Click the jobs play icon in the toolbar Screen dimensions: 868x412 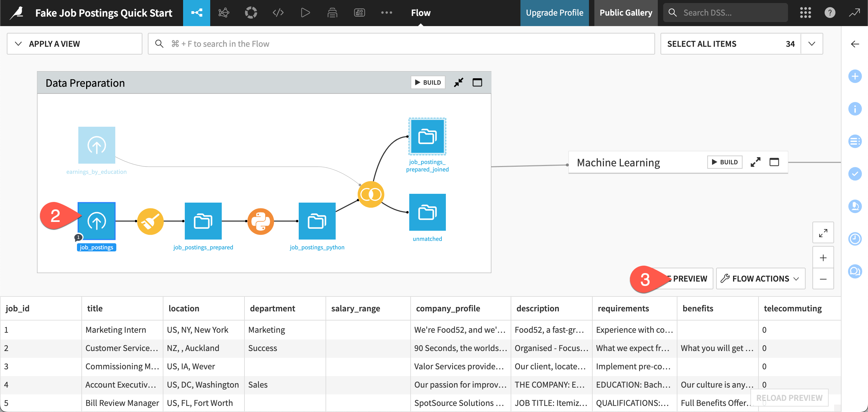[305, 13]
